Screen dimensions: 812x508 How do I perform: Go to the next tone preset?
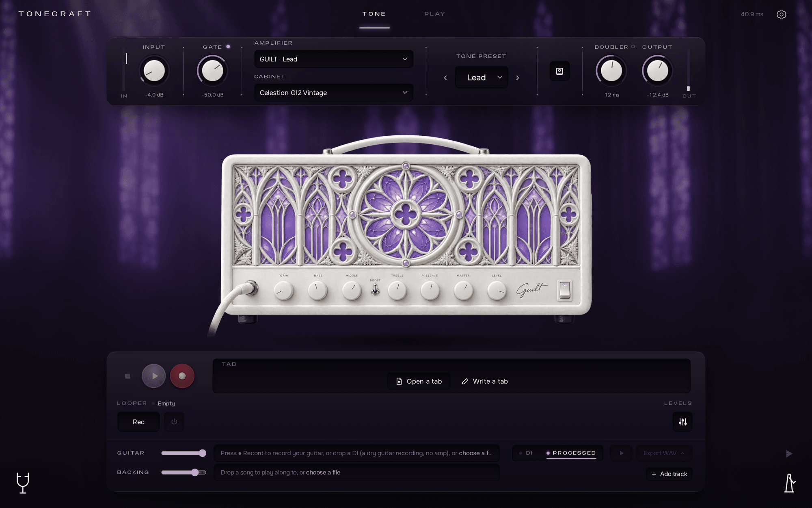[517, 78]
